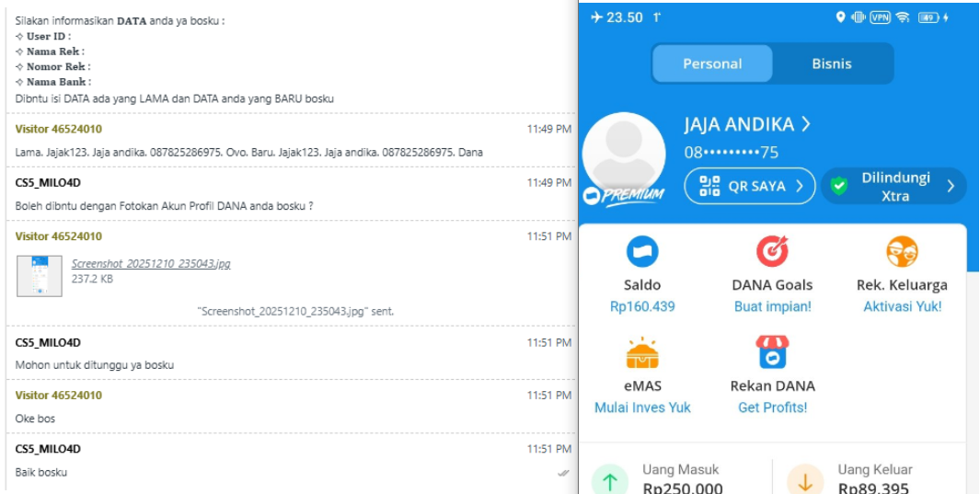The width and height of the screenshot is (980, 494).
Task: Tap the location pin status icon
Action: [x=841, y=17]
